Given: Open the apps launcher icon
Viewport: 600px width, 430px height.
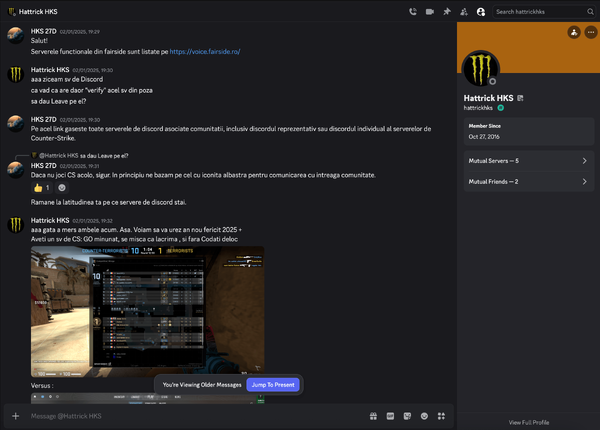Looking at the screenshot, I should pyautogui.click(x=441, y=416).
